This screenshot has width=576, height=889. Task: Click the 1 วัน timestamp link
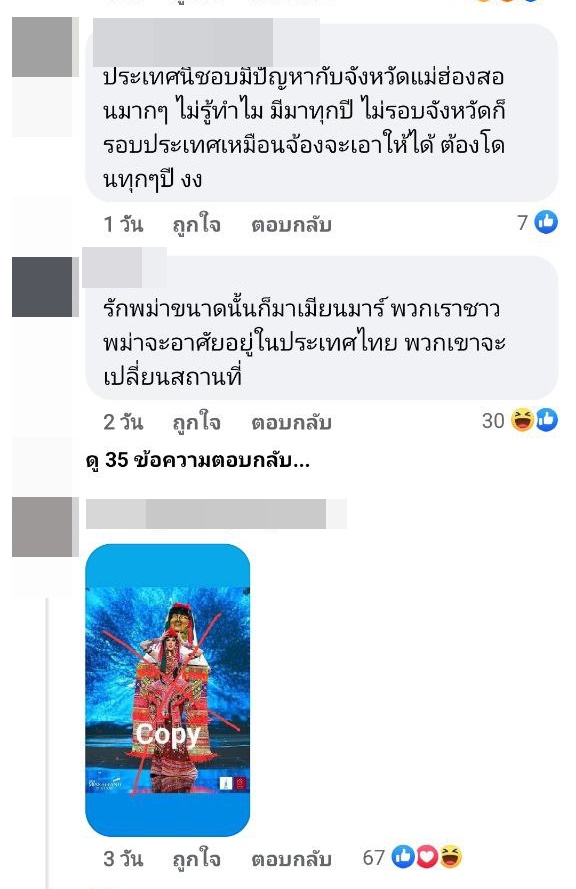click(123, 225)
